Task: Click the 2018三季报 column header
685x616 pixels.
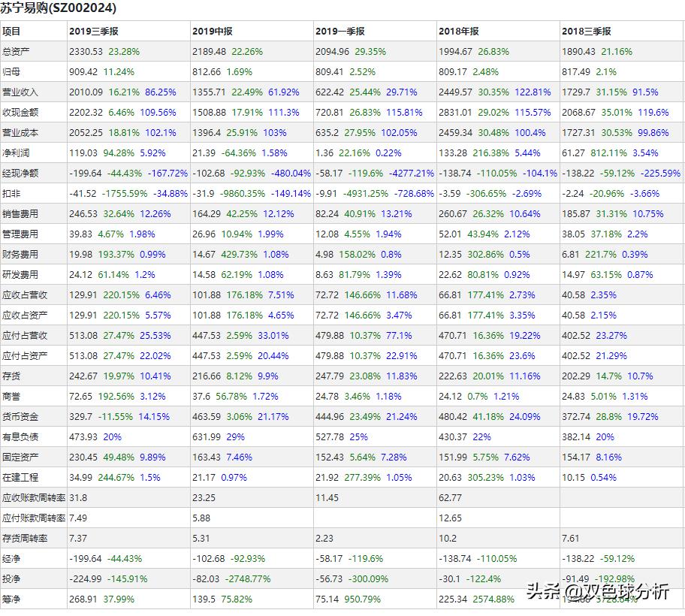Action: (587, 32)
